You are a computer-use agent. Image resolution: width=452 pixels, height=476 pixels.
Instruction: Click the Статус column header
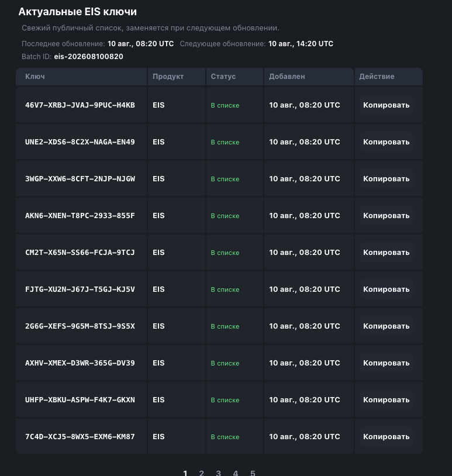tap(234, 77)
